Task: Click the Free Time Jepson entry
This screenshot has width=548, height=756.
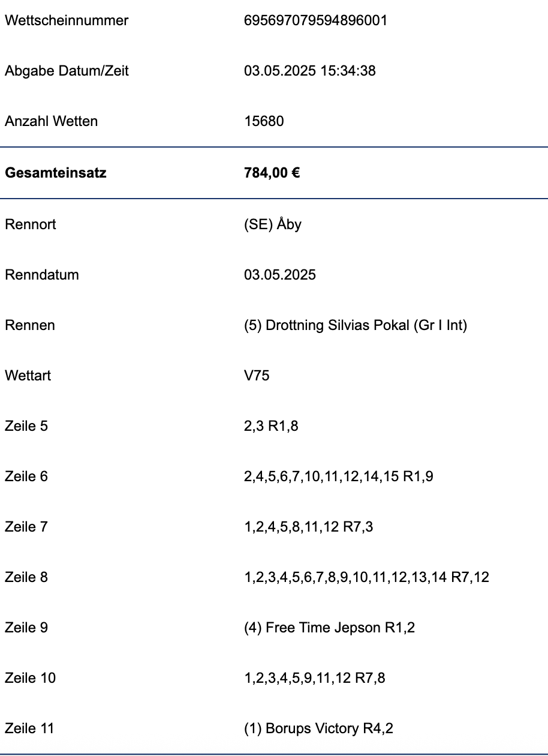Action: [x=330, y=628]
